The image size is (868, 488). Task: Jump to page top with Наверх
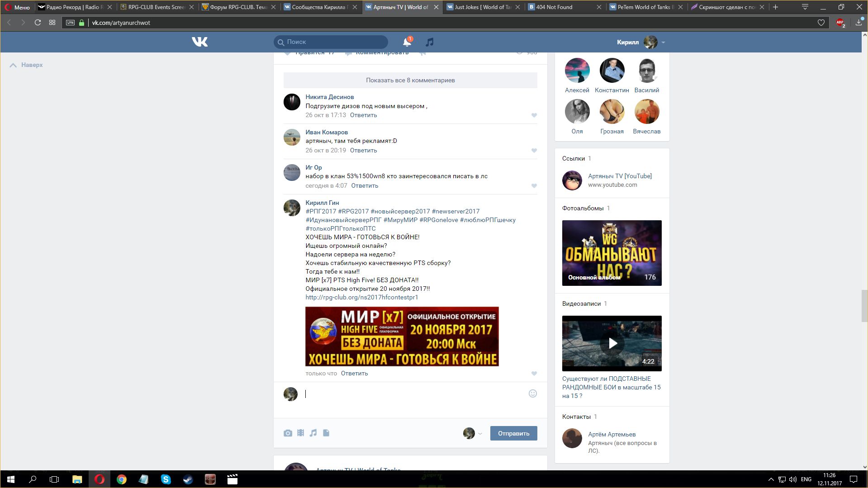[x=26, y=65]
